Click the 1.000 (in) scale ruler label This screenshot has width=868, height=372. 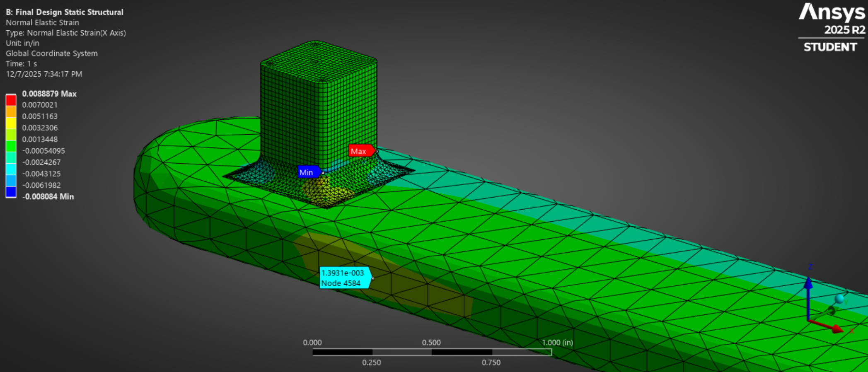click(557, 343)
